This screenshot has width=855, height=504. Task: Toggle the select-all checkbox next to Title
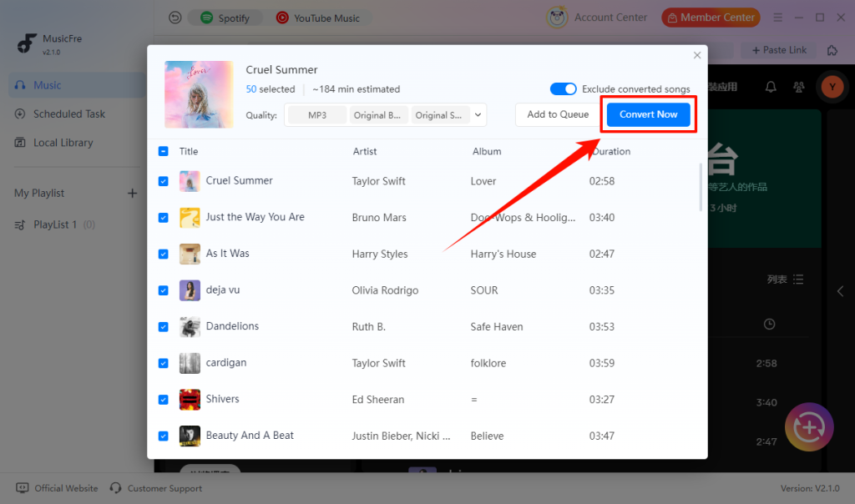tap(163, 151)
